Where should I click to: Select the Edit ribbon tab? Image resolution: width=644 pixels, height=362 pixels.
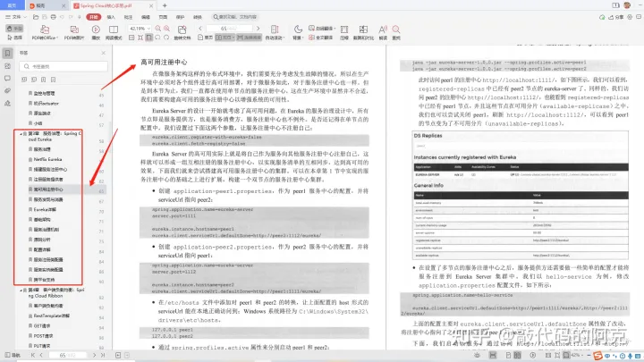[146, 17]
